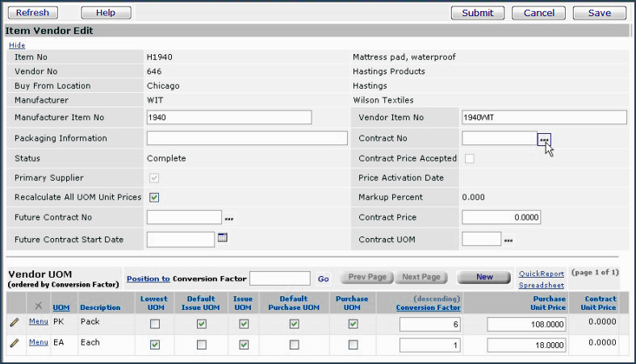Check Lowest UOM for the Pack row

155,324
